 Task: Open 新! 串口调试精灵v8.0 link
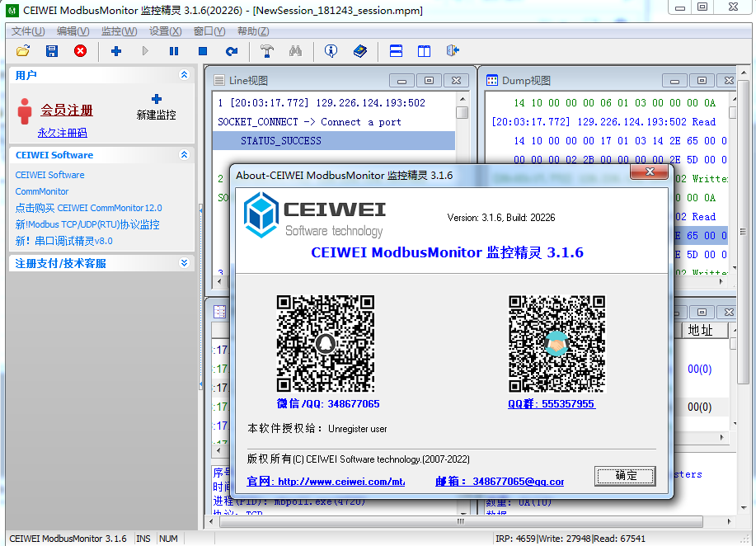click(x=64, y=241)
